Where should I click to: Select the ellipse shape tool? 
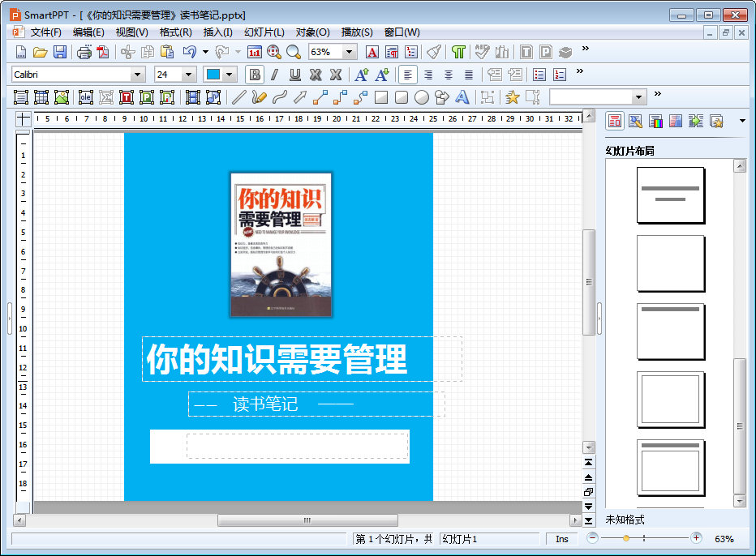422,97
